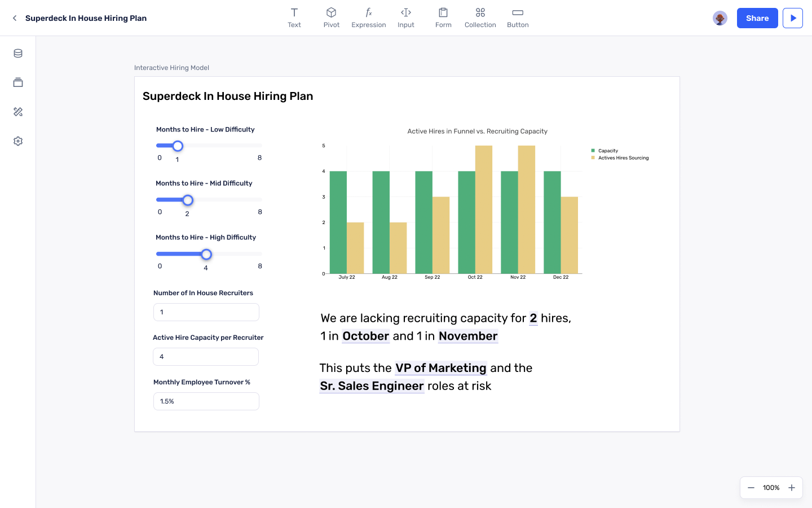Adjust the Low Difficulty months slider
The image size is (812, 508).
tap(178, 146)
